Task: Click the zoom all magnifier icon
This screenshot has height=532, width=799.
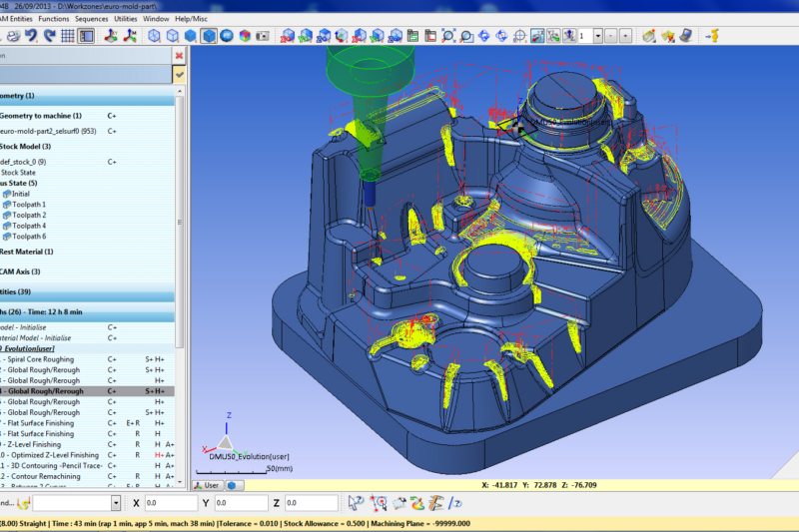Action: [x=447, y=36]
